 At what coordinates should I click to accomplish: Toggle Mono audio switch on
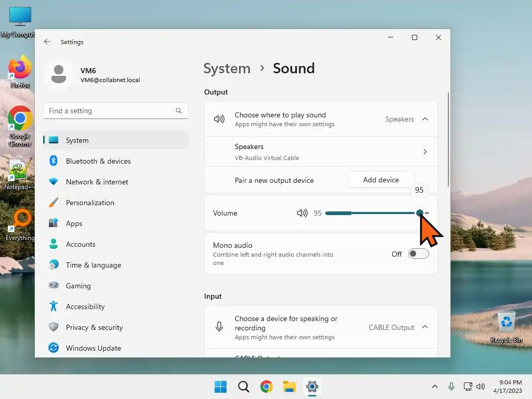click(419, 254)
